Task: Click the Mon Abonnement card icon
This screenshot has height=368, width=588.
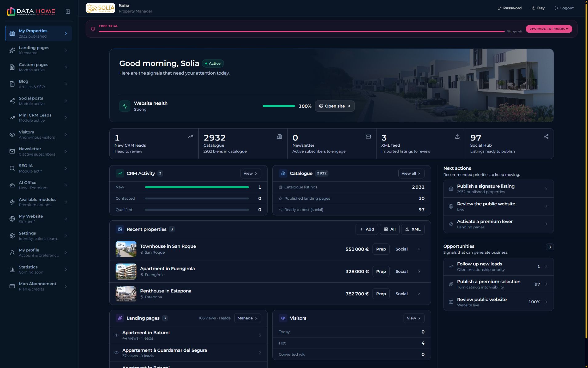Action: click(12, 286)
